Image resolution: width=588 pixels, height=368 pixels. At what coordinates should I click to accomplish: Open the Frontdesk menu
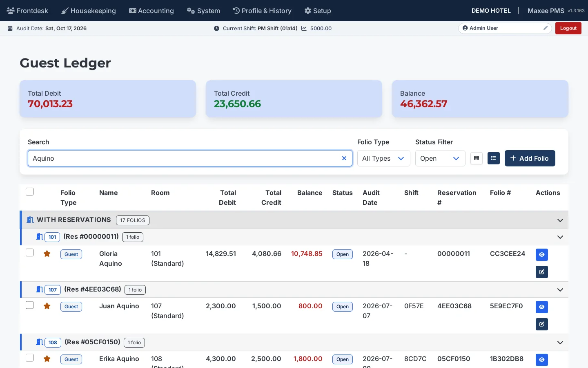point(27,11)
